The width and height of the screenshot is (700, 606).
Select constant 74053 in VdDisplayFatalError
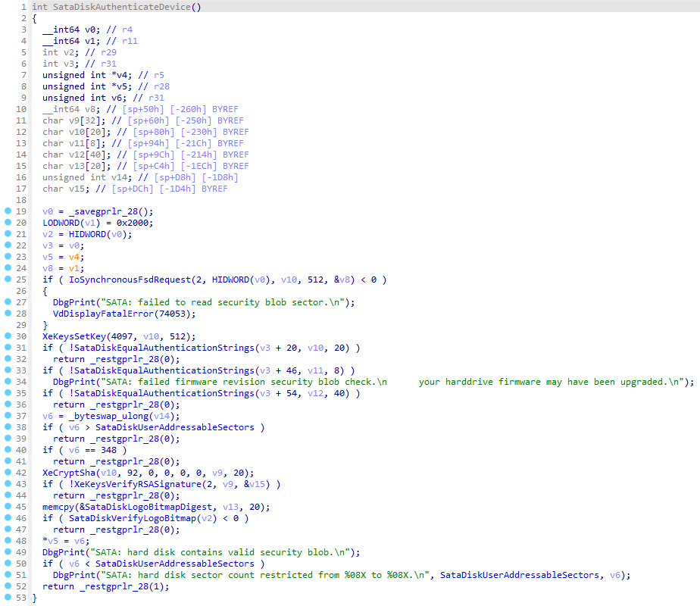[x=172, y=314]
